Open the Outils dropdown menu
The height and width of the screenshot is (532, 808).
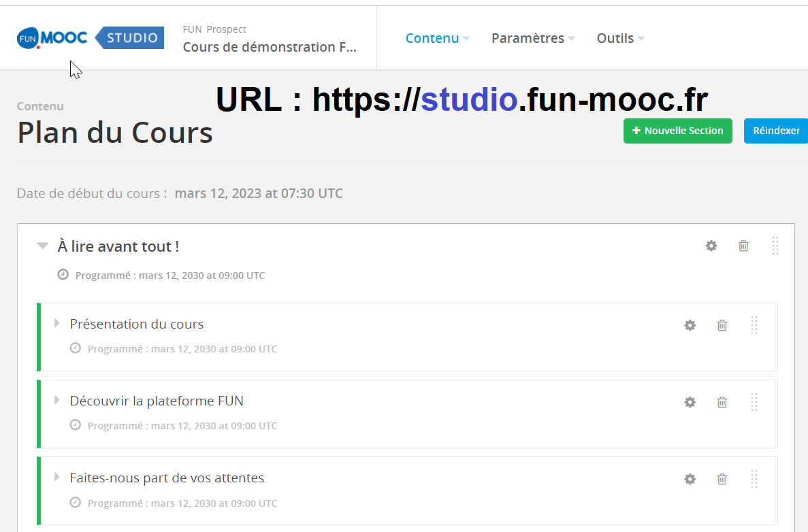[620, 38]
